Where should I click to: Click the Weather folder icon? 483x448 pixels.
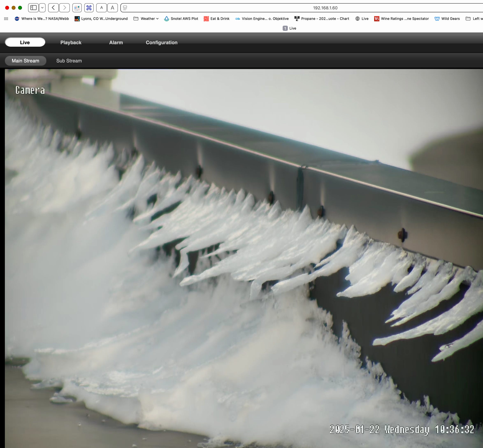[136, 19]
